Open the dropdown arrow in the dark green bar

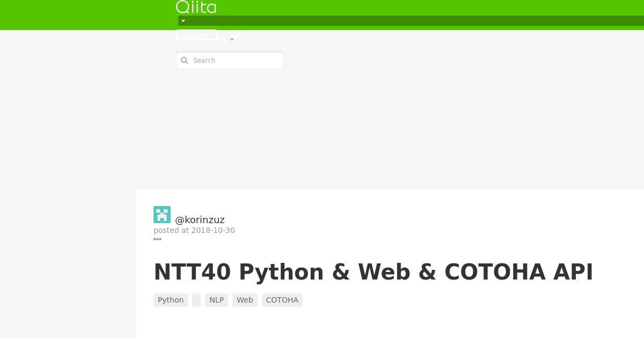pos(183,21)
